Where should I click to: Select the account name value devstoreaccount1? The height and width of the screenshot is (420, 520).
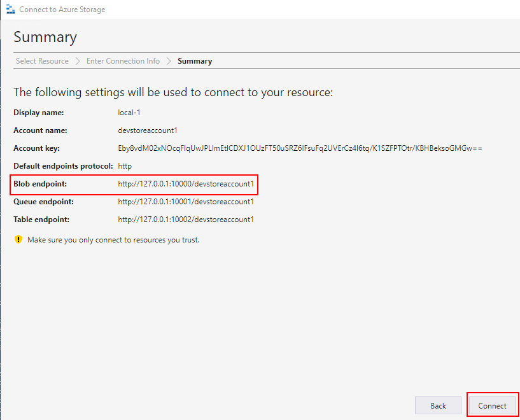[x=148, y=130]
